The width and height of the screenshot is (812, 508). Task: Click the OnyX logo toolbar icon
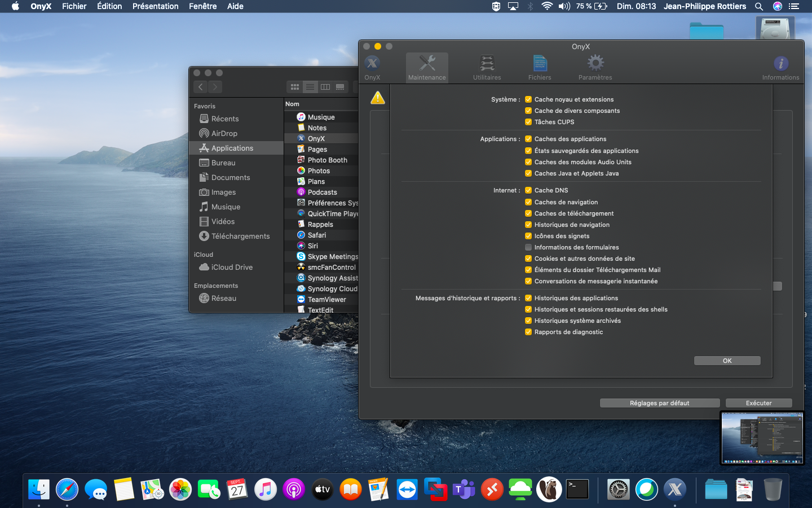372,67
